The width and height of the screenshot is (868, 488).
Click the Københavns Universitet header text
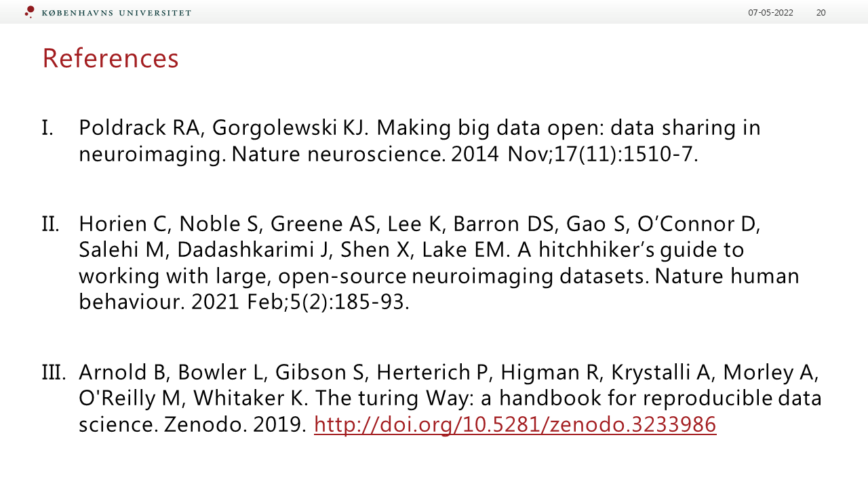point(116,13)
